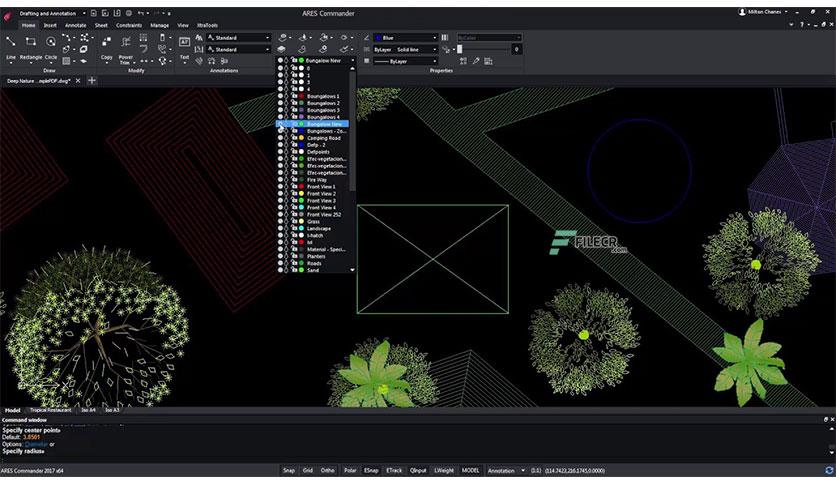Screen dimensions: 836x484
Task: Open the ByLayer line weight dropdown
Action: tap(405, 61)
